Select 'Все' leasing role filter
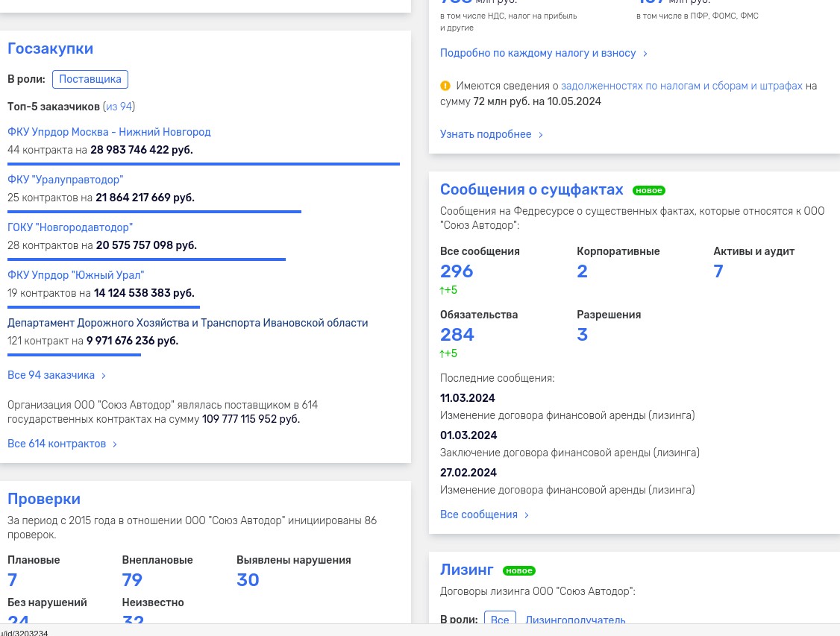 tap(500, 620)
